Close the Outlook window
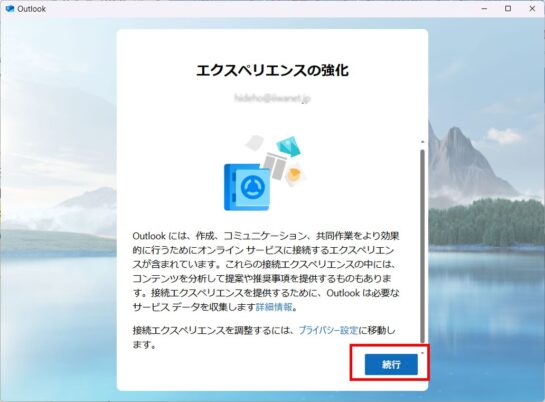This screenshot has width=545, height=402. click(532, 9)
